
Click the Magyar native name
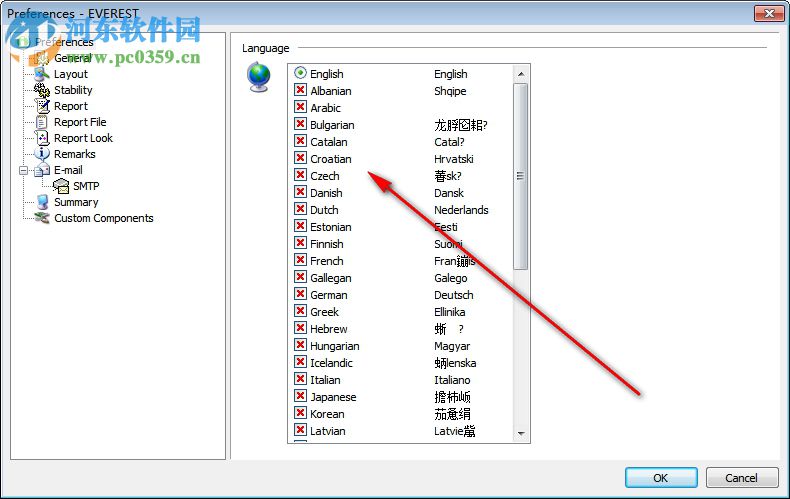click(x=452, y=346)
